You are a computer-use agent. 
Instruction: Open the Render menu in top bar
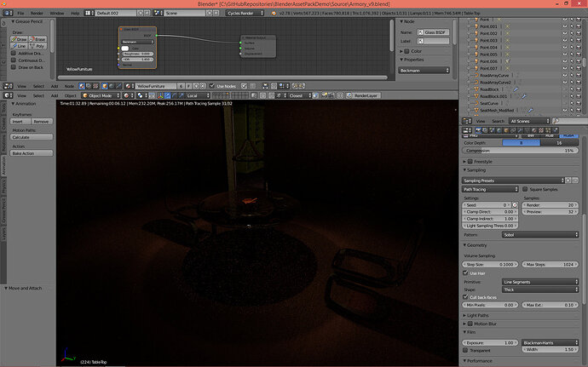click(x=37, y=13)
